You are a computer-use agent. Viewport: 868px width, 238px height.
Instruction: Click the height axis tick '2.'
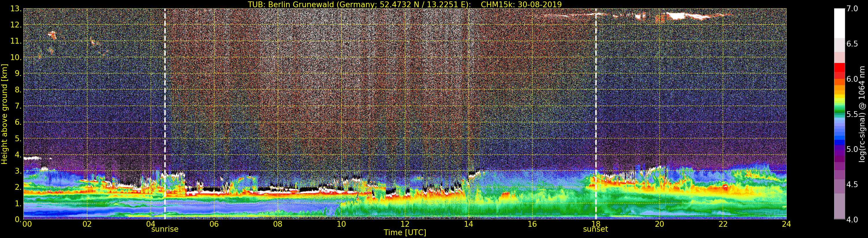click(x=18, y=187)
